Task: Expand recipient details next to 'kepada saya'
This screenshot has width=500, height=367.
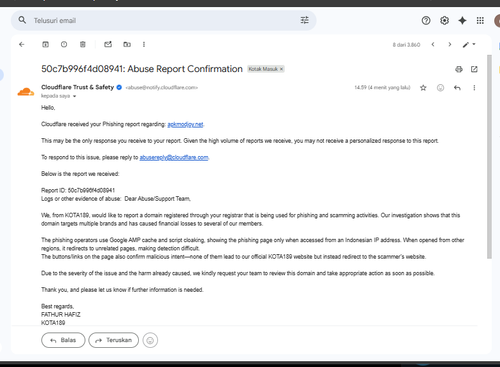Action: [75, 96]
